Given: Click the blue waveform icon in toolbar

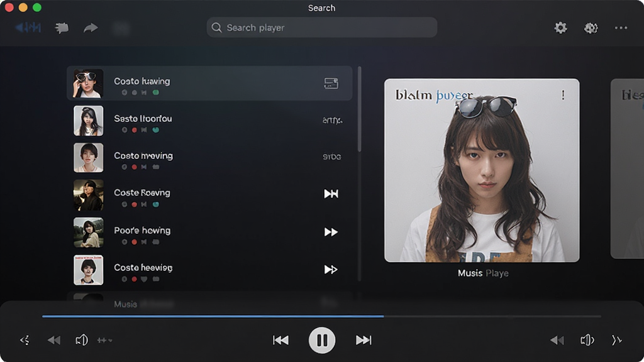Looking at the screenshot, I should (28, 28).
